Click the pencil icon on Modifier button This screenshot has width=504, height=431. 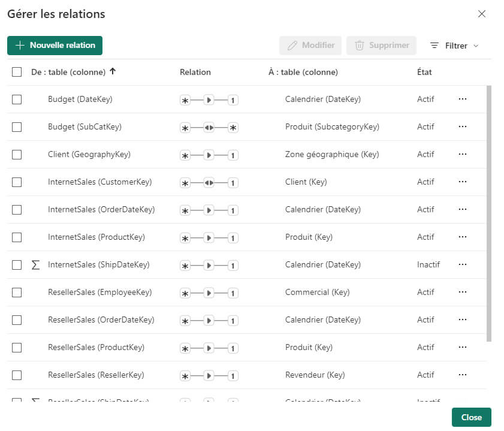pyautogui.click(x=292, y=46)
